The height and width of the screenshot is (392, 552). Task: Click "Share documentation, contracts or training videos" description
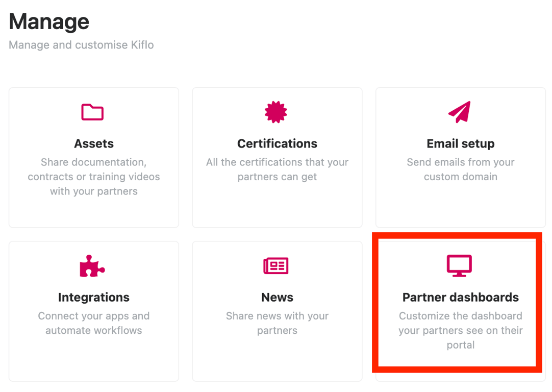(x=94, y=177)
